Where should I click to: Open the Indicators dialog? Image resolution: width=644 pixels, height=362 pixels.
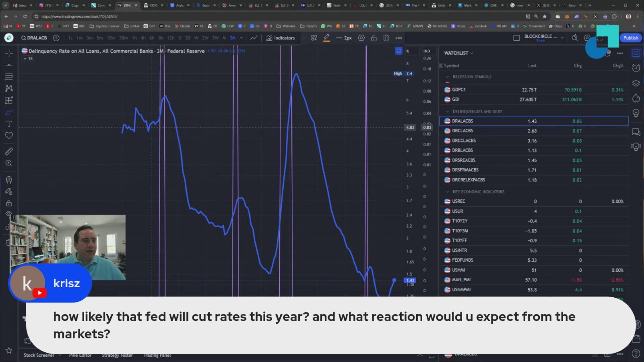(x=280, y=38)
